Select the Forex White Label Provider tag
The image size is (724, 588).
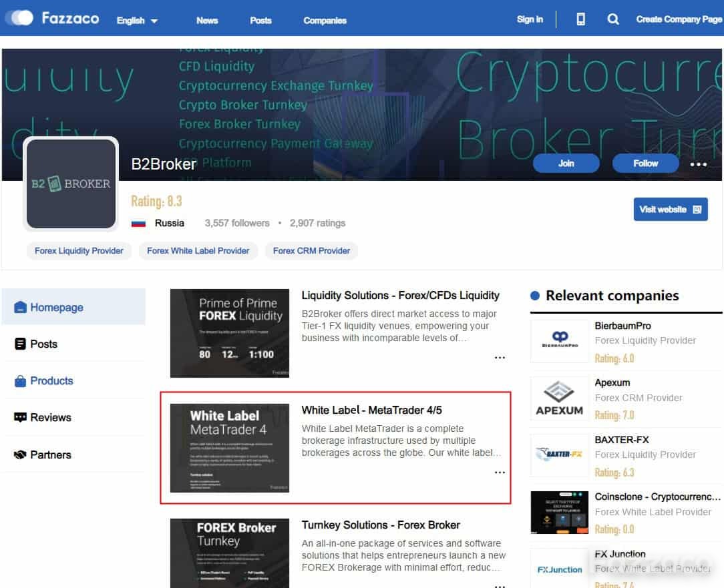198,250
